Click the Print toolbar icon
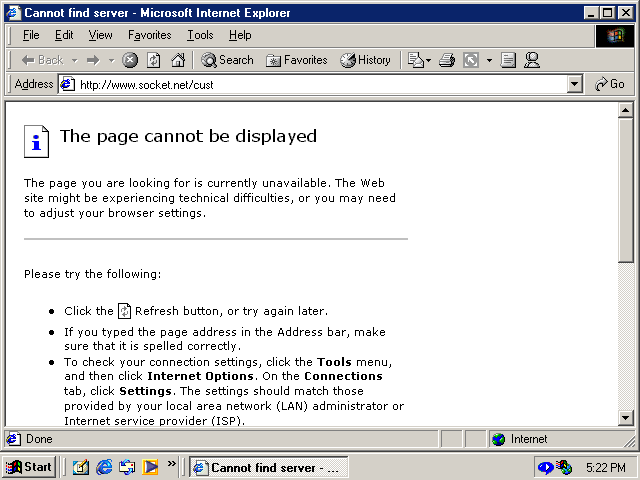 (x=447, y=60)
